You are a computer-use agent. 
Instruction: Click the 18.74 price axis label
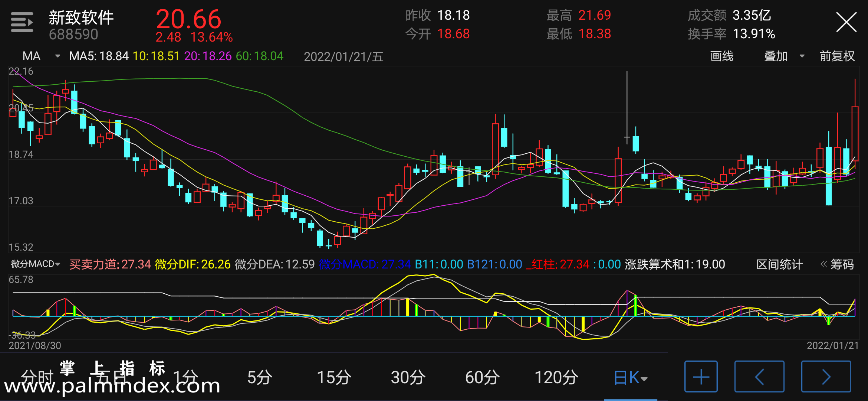click(x=21, y=154)
